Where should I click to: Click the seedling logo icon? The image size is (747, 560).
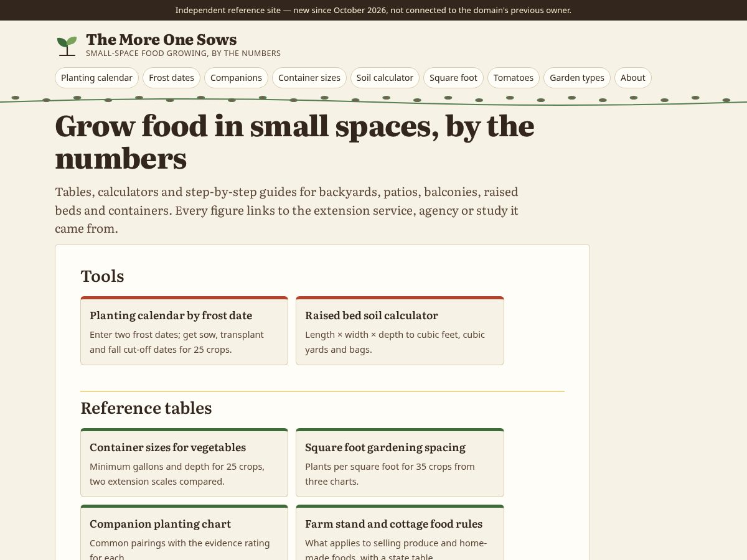(x=67, y=46)
